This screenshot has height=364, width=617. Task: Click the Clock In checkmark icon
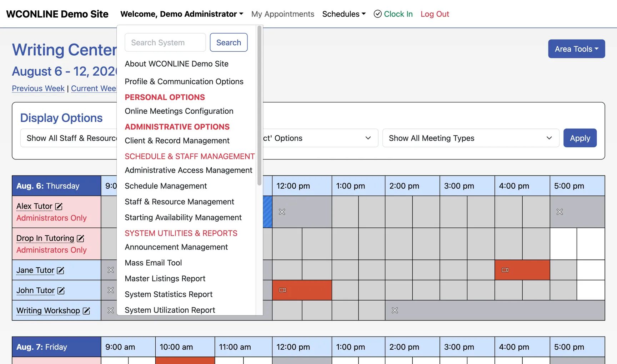tap(377, 14)
